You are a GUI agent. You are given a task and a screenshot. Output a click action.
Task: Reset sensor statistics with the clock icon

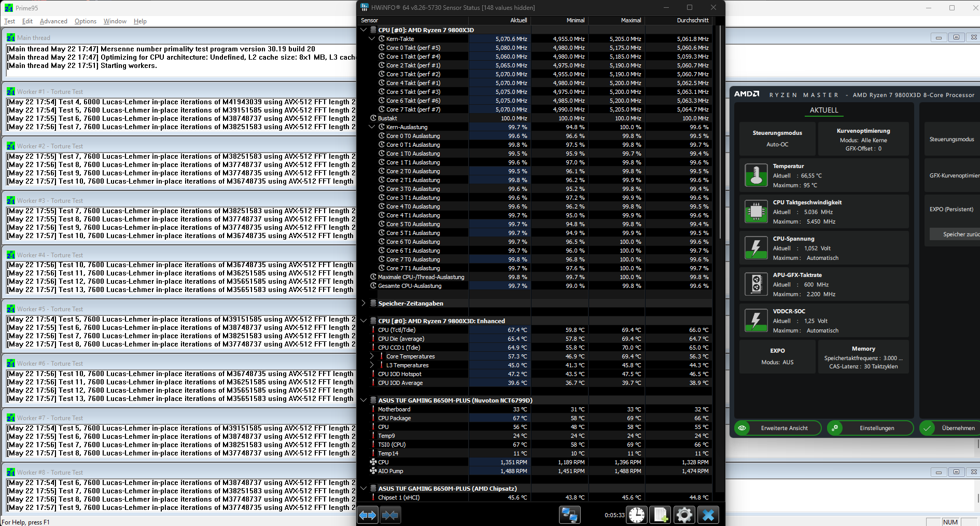pos(637,515)
